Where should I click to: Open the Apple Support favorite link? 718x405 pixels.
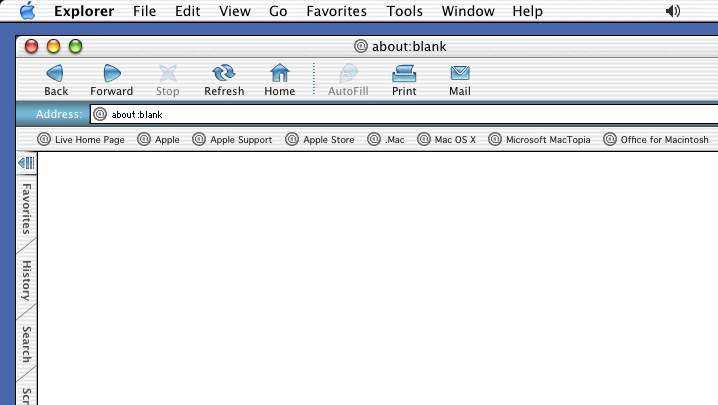pos(232,139)
